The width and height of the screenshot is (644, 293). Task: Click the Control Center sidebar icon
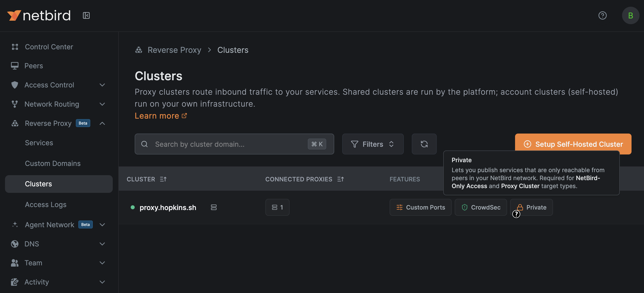pyautogui.click(x=15, y=47)
